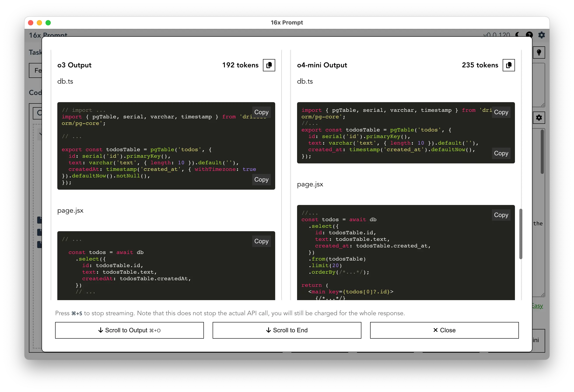Toggle dark mode moon icon
This screenshot has width=574, height=392.
(x=517, y=35)
